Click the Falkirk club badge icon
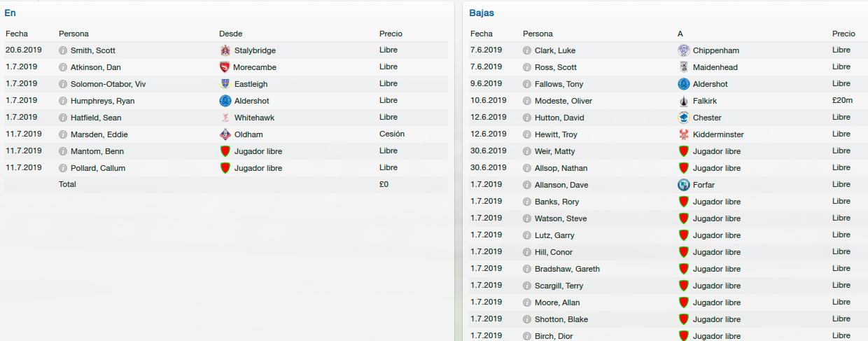The height and width of the screenshot is (341, 868). click(x=683, y=101)
